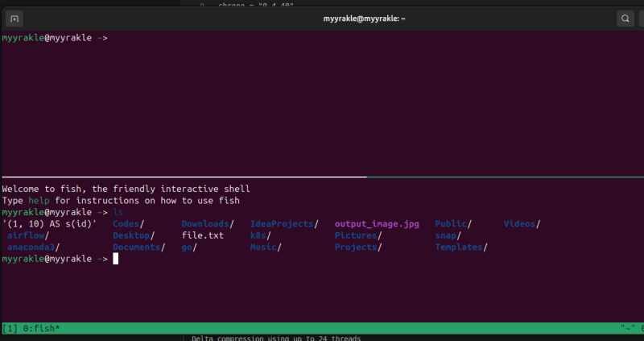Viewport: 644px width, 341px height.
Task: Click the Videos/ directory name
Action: [x=522, y=223]
